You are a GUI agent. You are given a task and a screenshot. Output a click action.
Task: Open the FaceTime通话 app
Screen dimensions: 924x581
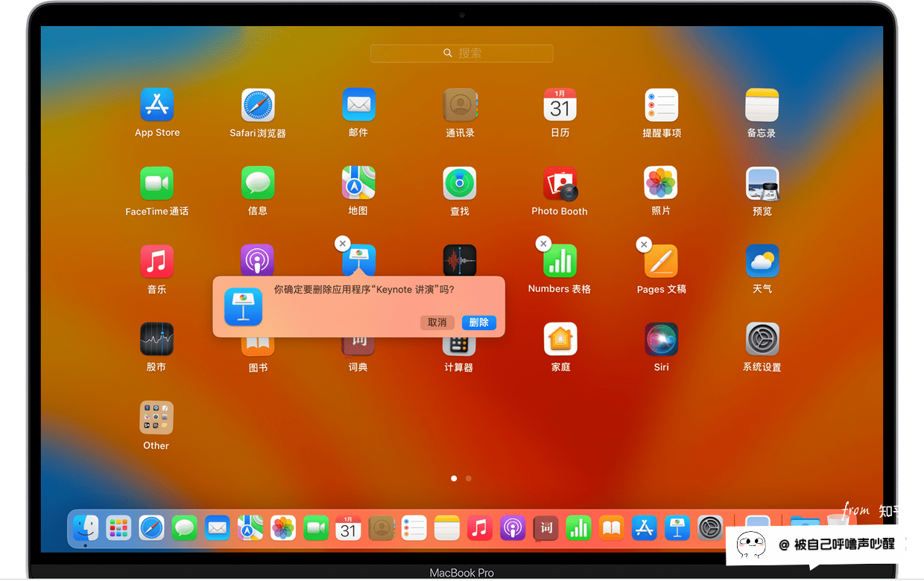tap(156, 183)
